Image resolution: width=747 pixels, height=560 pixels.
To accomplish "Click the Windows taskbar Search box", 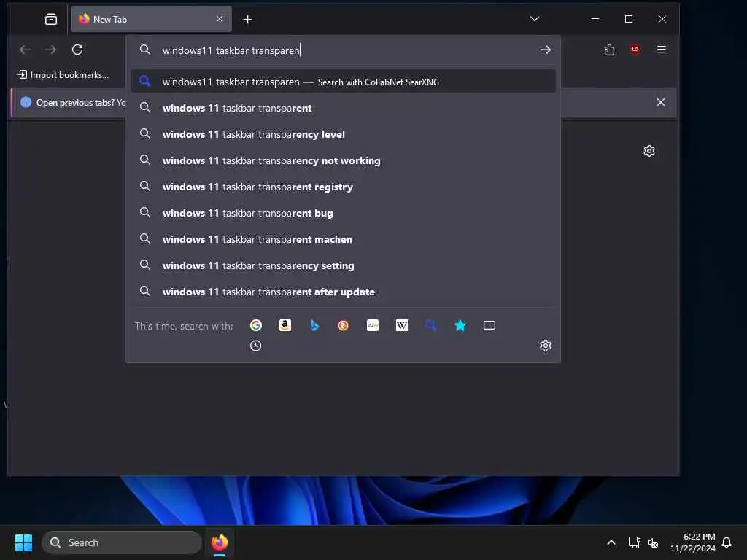I will pyautogui.click(x=122, y=542).
